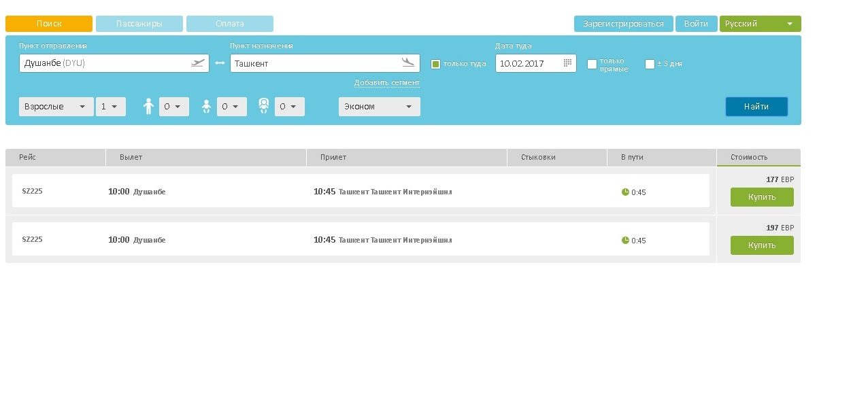Click the infant passenger icon

[265, 107]
